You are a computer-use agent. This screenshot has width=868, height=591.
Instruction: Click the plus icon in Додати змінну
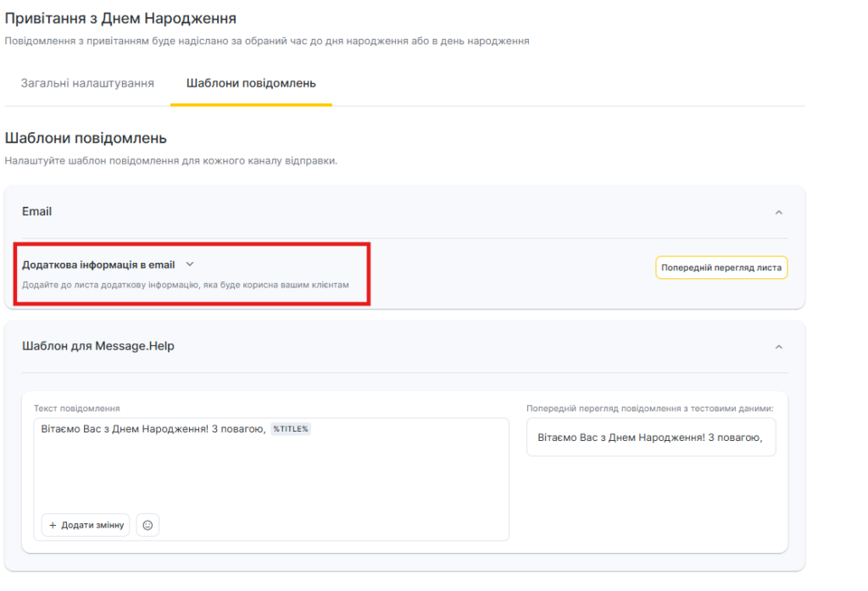tap(53, 525)
